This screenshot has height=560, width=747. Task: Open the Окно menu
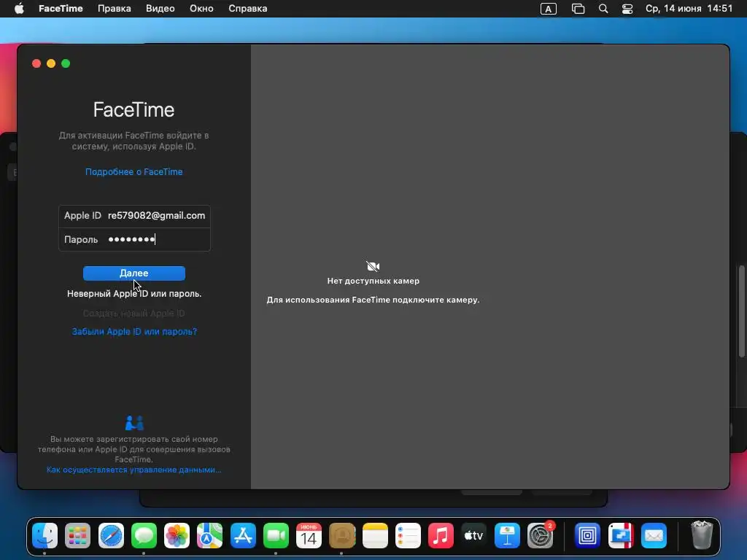[201, 9]
